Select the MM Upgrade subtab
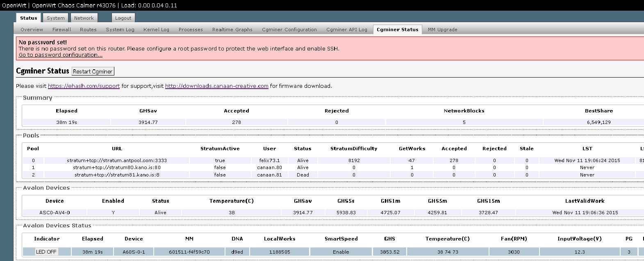 (442, 30)
